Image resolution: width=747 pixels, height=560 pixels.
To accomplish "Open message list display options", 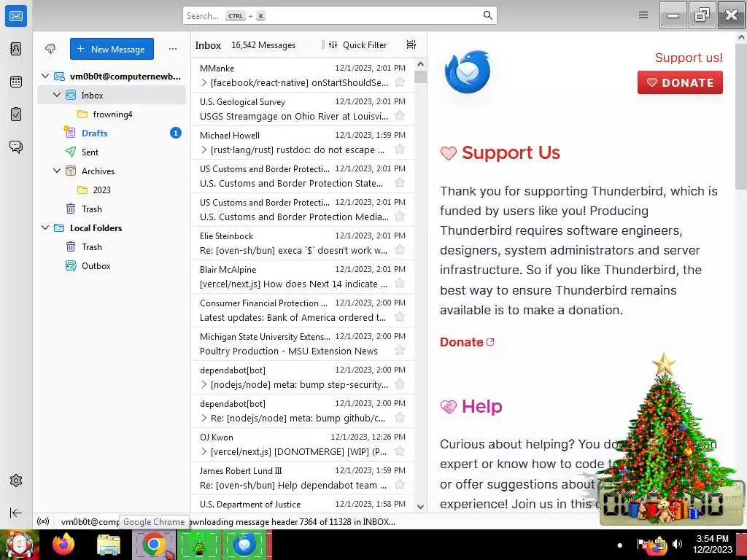I will pos(411,44).
